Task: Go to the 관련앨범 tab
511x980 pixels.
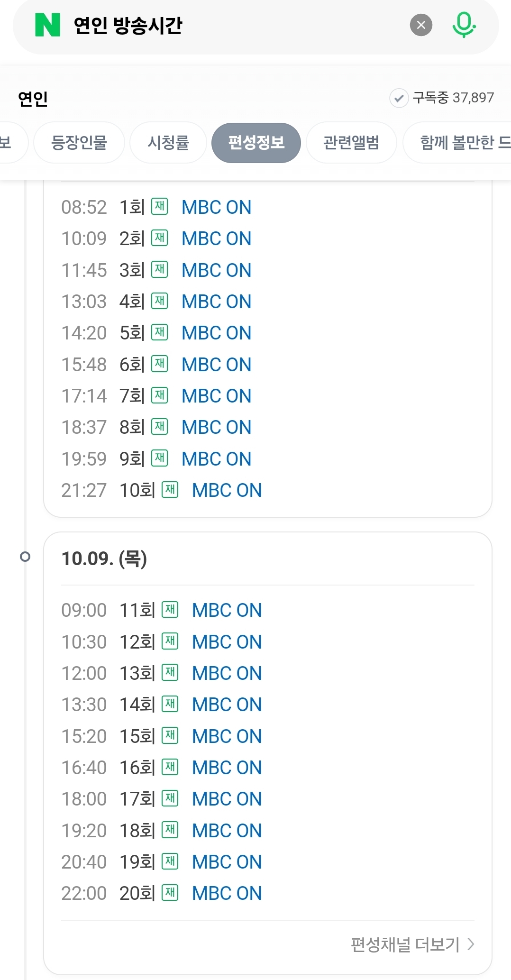Action: click(351, 142)
